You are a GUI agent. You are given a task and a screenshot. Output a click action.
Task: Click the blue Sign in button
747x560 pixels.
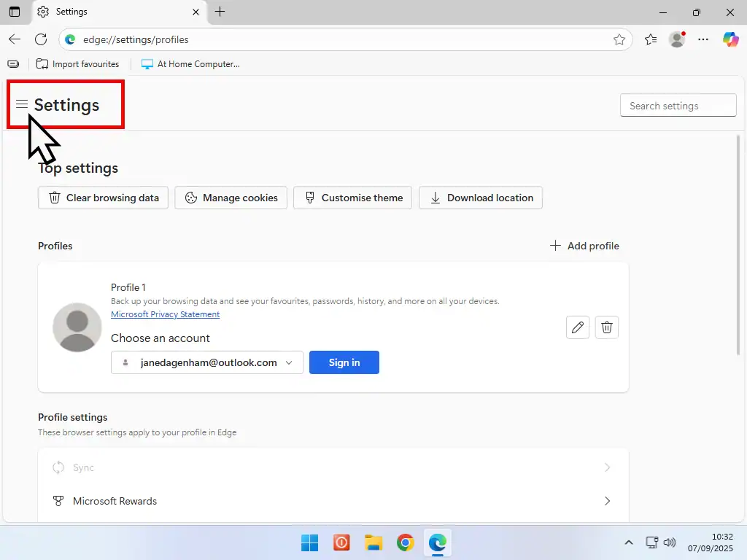tap(344, 362)
